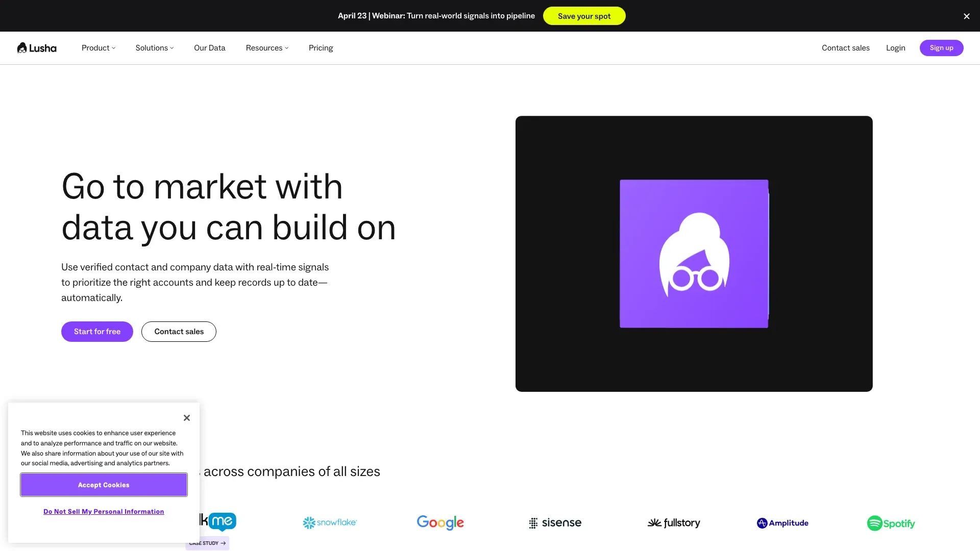Image resolution: width=980 pixels, height=551 pixels.
Task: Open the Product dropdown
Action: [x=98, y=47]
